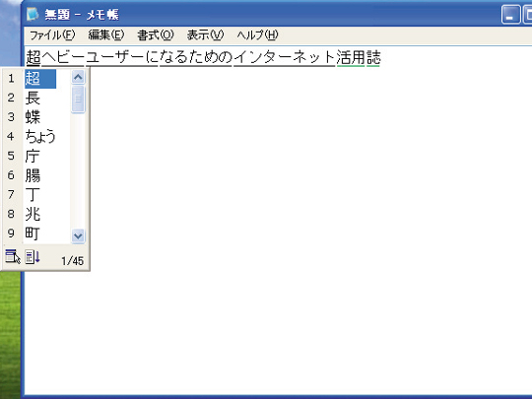
Task: Click the Notepad icon in title bar
Action: pos(33,14)
